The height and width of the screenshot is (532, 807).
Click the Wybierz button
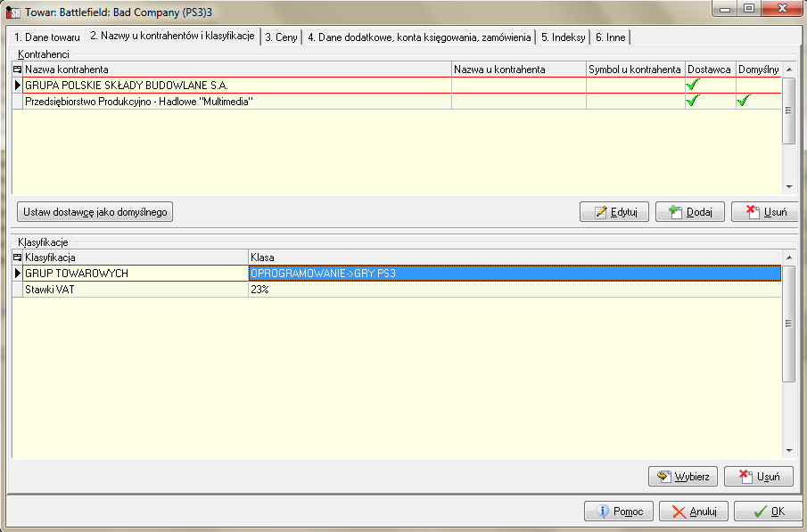(683, 477)
